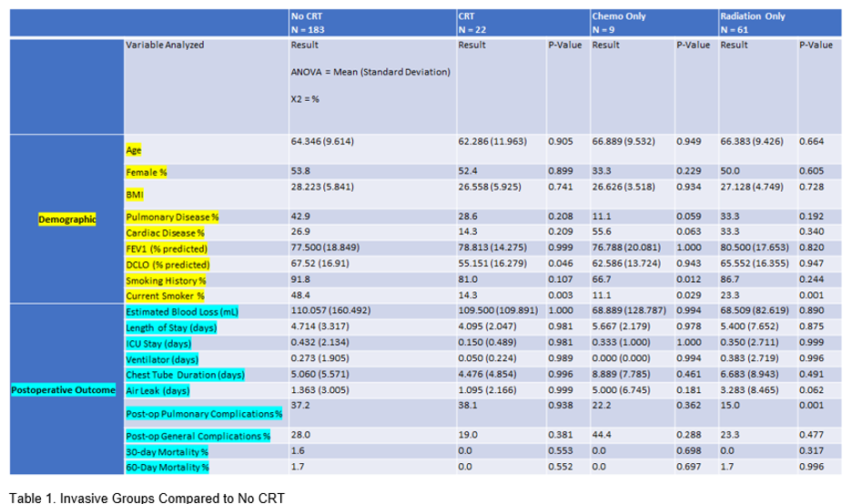Image resolution: width=852 pixels, height=504 pixels.
Task: Click the 'Air Leak (days)' row label
Action: coord(159,390)
